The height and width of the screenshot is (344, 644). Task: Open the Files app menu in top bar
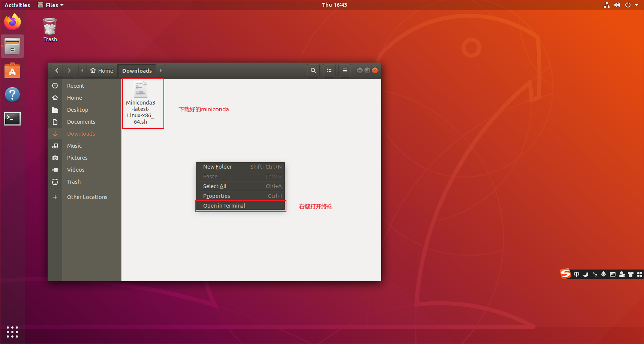[51, 5]
